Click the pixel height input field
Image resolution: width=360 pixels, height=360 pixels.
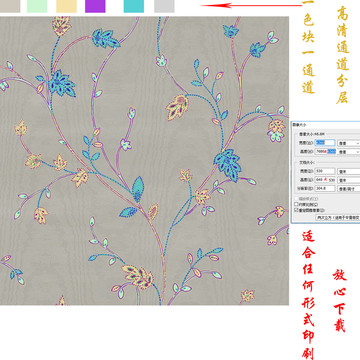pyautogui.click(x=325, y=152)
